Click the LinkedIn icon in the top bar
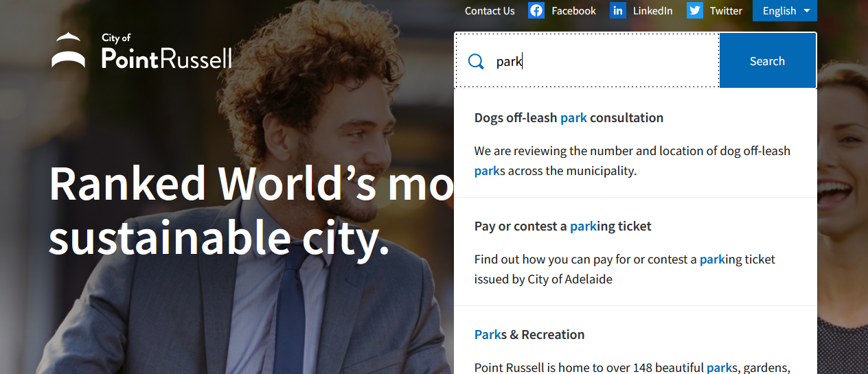Image resolution: width=868 pixels, height=374 pixels. click(618, 10)
